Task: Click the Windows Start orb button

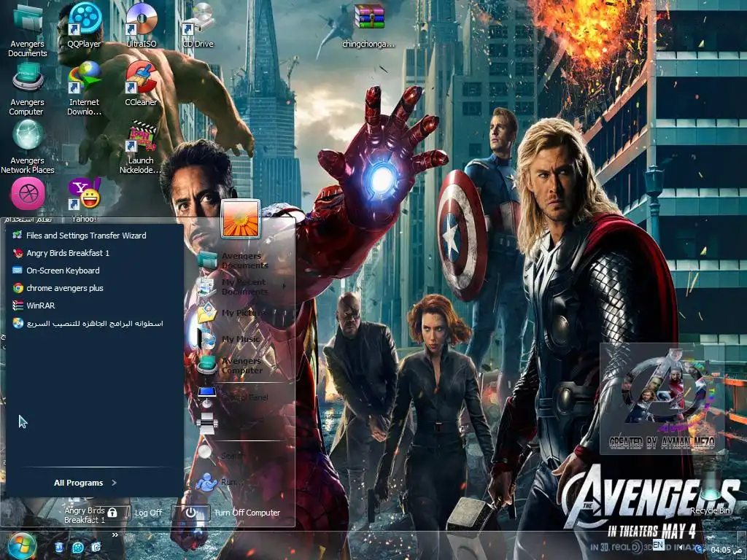Action: click(22, 546)
